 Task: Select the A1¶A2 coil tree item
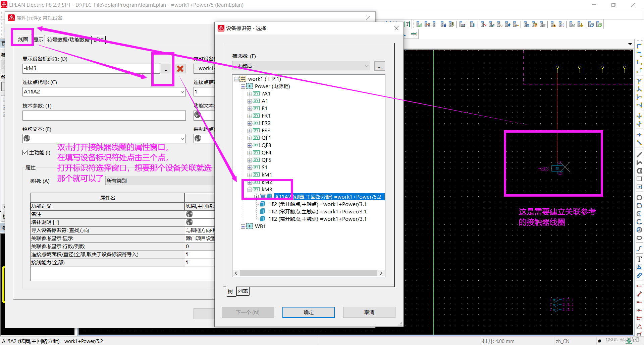click(329, 197)
